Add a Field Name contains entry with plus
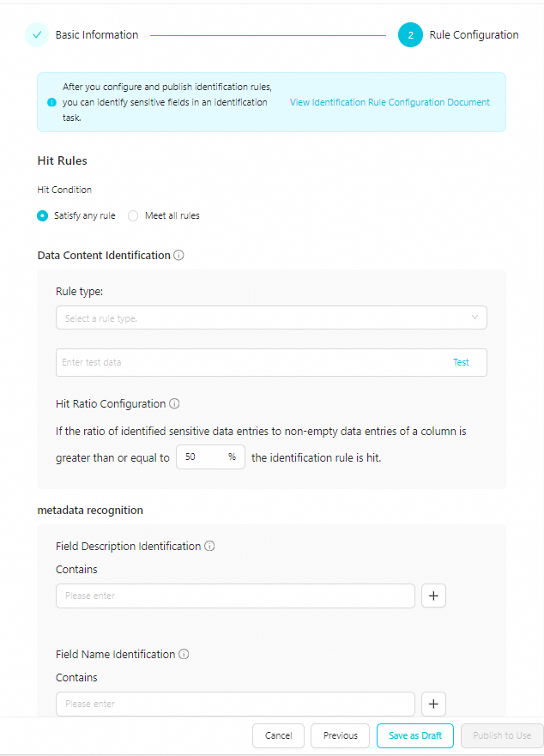This screenshot has width=544, height=756. (433, 704)
